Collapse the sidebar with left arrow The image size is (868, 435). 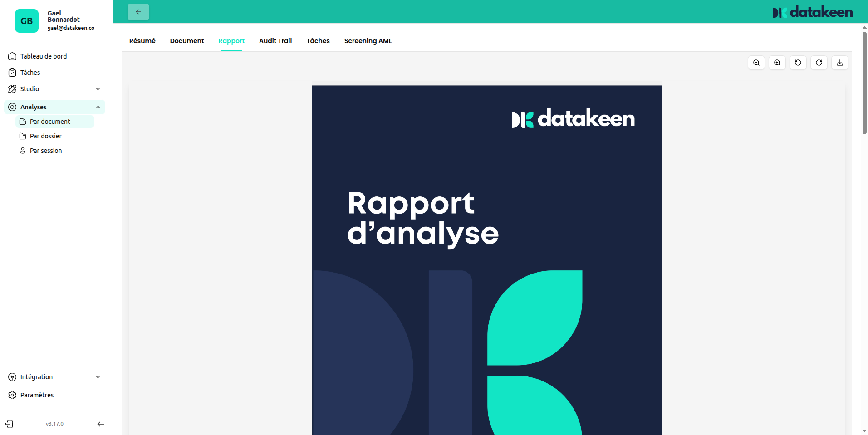click(101, 424)
